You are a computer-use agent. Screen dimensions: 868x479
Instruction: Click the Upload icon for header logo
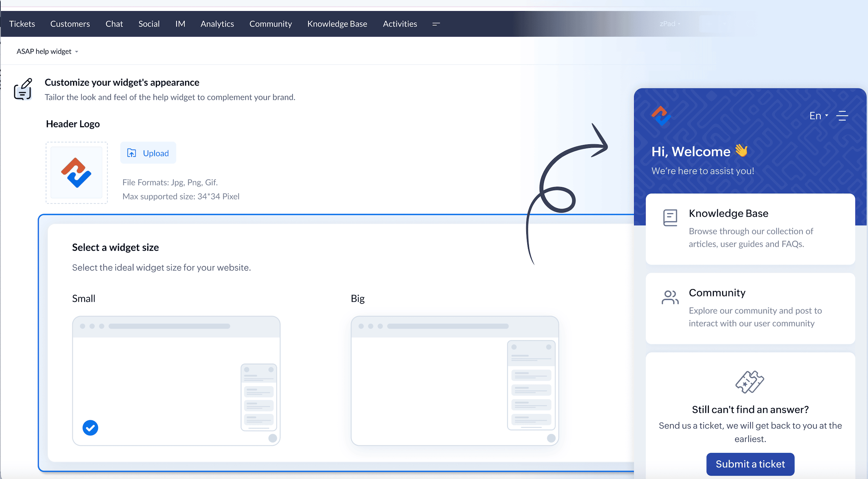(131, 153)
